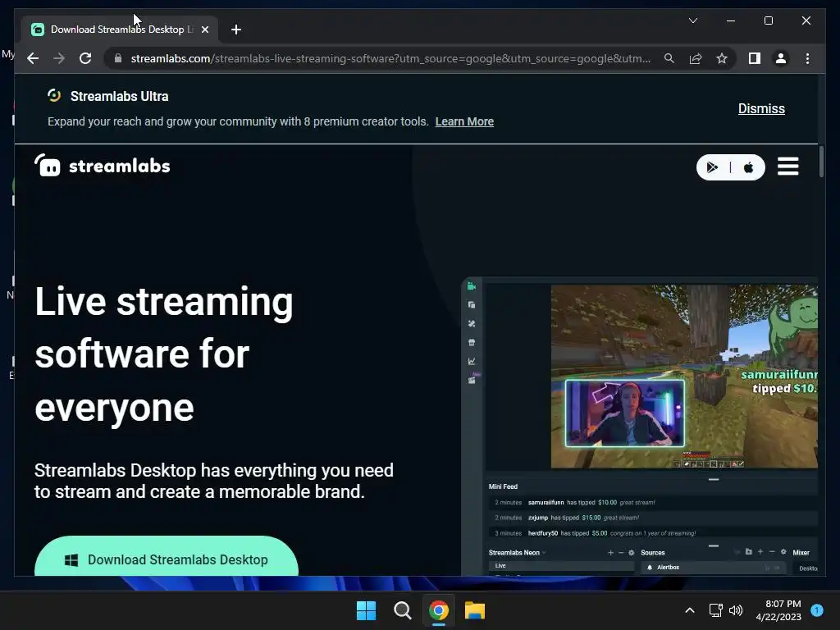Open the zoom magnifier in address bar

(x=669, y=58)
